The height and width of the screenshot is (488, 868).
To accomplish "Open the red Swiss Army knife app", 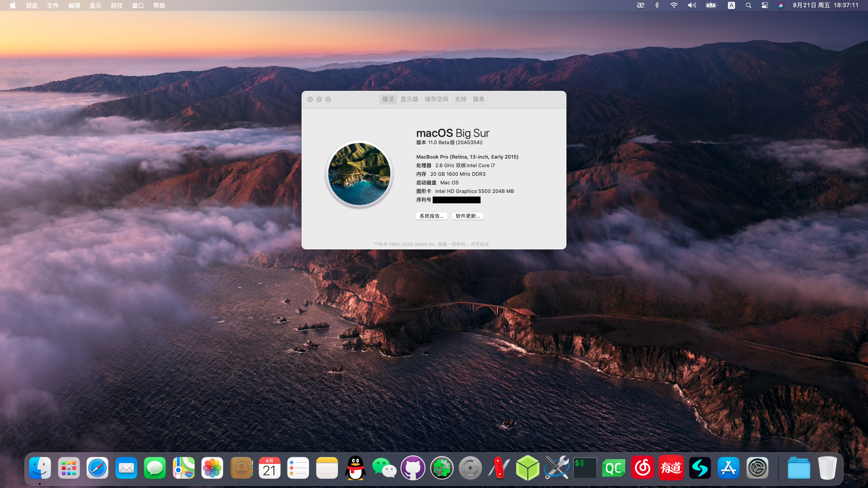I will (x=499, y=468).
